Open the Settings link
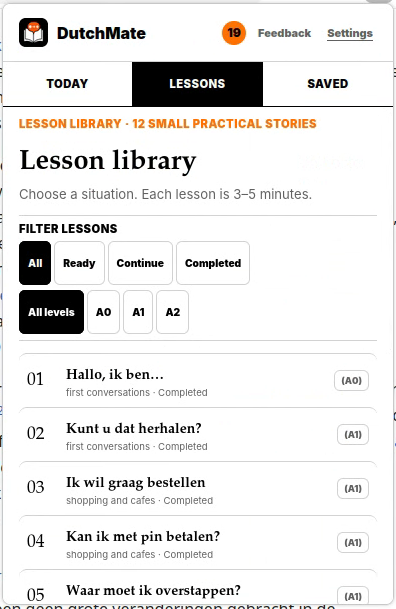 click(x=350, y=33)
